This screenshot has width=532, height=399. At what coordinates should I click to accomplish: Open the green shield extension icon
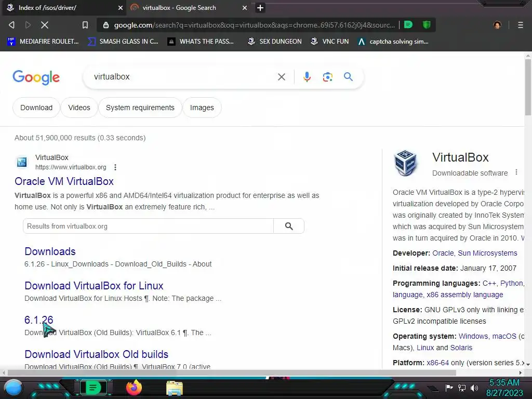coord(427,24)
